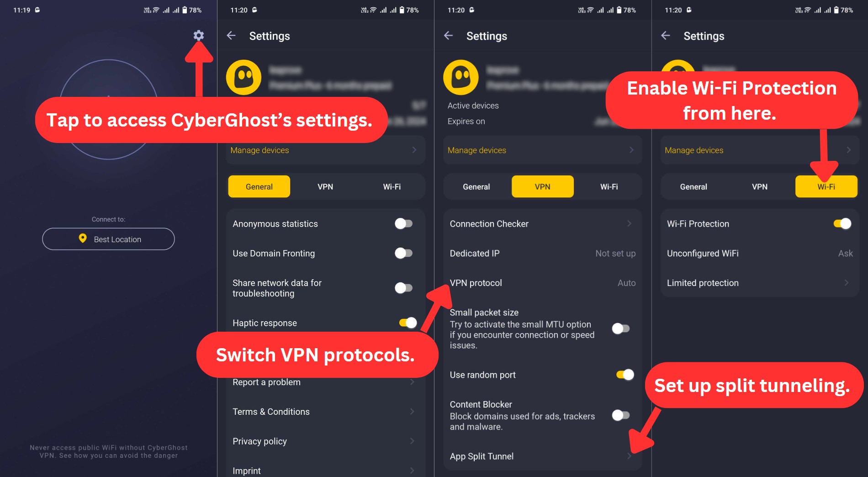Viewport: 868px width, 477px height.
Task: Tap the CyberGhost avatar in the VPN screen
Action: click(x=460, y=77)
